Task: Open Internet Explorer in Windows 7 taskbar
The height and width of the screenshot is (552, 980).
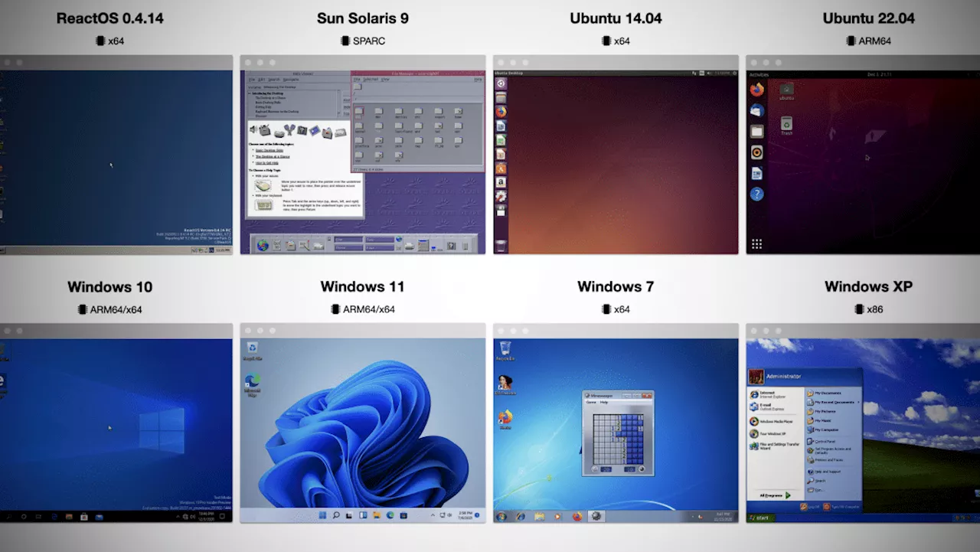Action: point(521,516)
